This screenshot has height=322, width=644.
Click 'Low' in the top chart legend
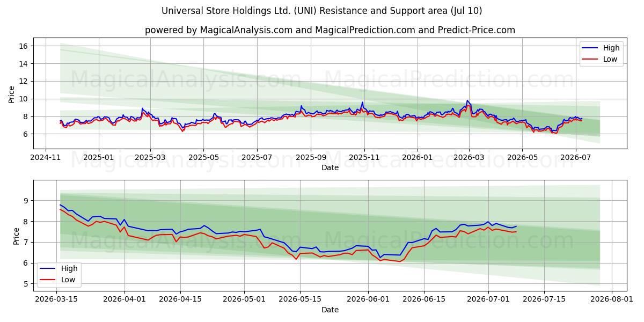click(x=610, y=60)
